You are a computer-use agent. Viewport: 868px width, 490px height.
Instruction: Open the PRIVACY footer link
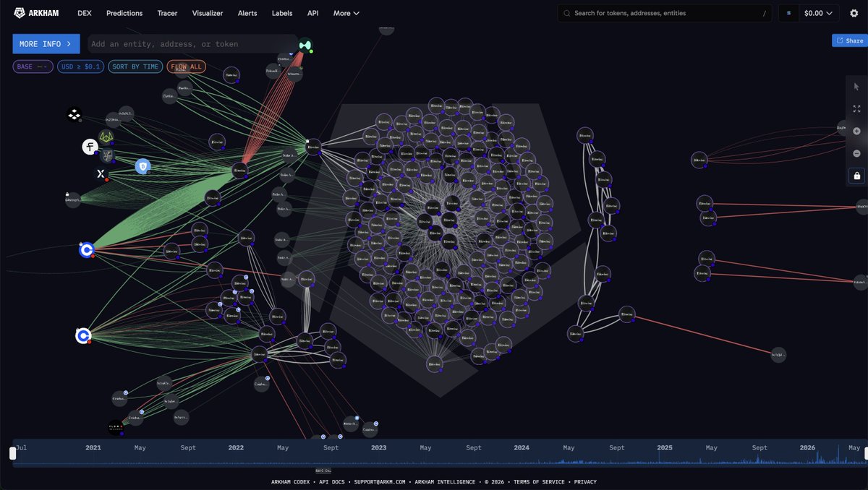point(585,482)
